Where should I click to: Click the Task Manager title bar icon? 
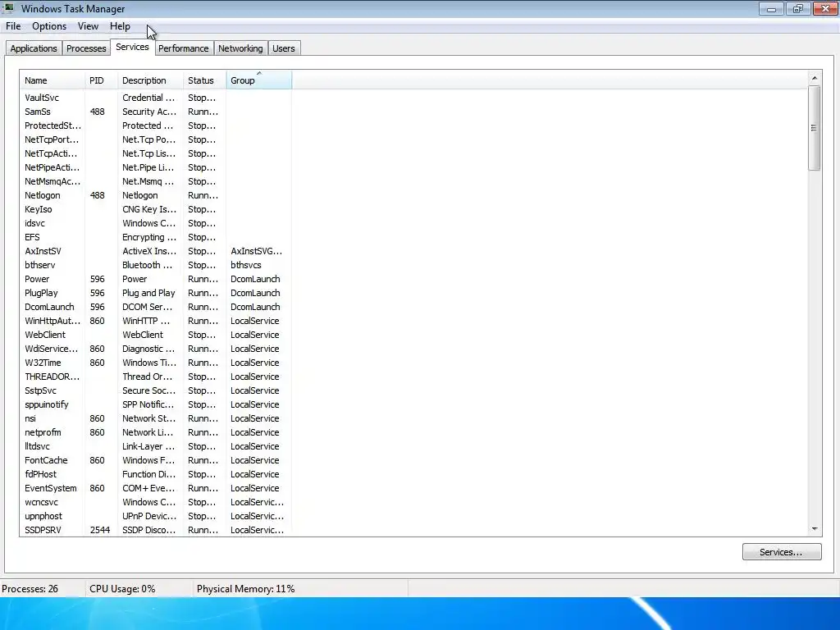click(x=9, y=8)
